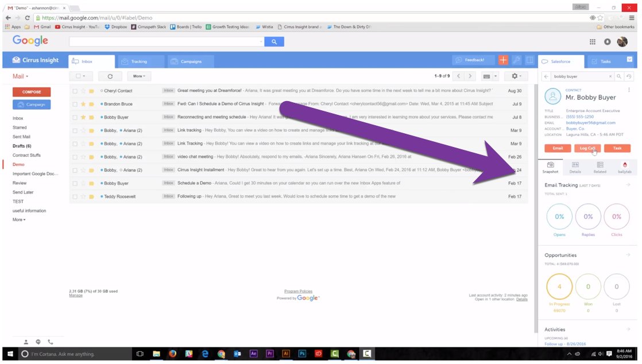Viewport: 642px width, 364px height.
Task: Open the hangouts conversations icon
Action: [x=38, y=342]
